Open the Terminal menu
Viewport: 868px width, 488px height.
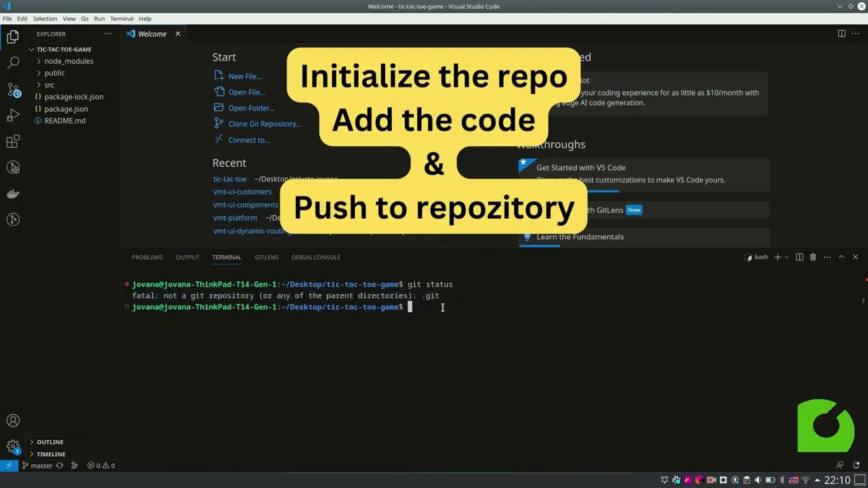pyautogui.click(x=121, y=18)
